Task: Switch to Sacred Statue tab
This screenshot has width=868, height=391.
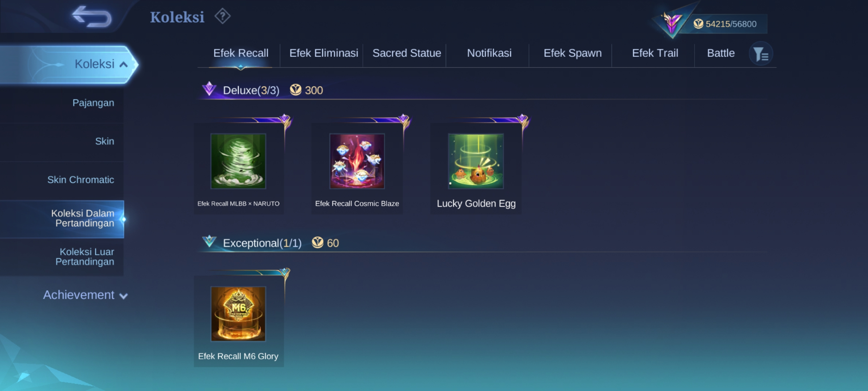Action: 407,53
